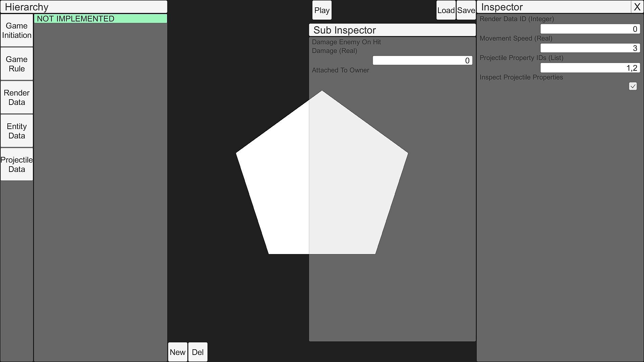Click the Sub Inspector header
Image resolution: width=644 pixels, height=362 pixels.
(x=392, y=30)
